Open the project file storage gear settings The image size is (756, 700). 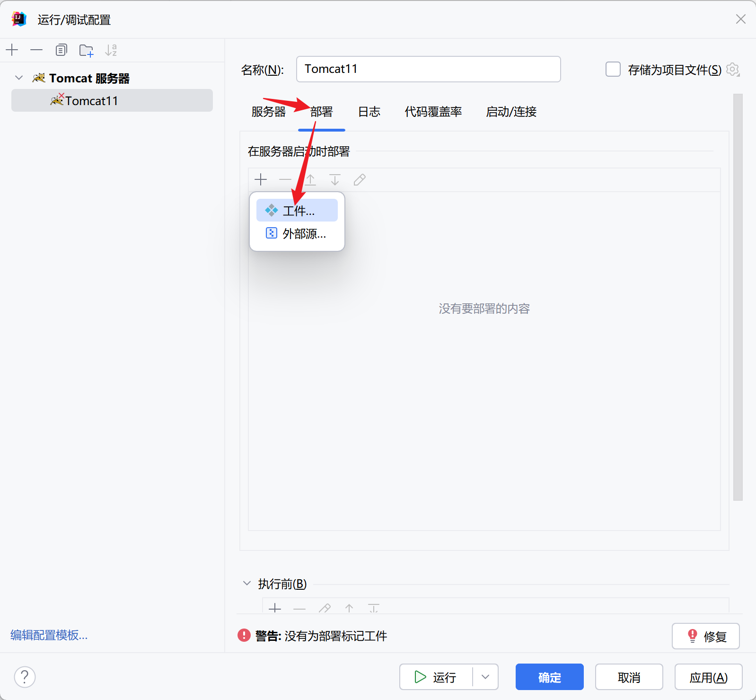[733, 70]
